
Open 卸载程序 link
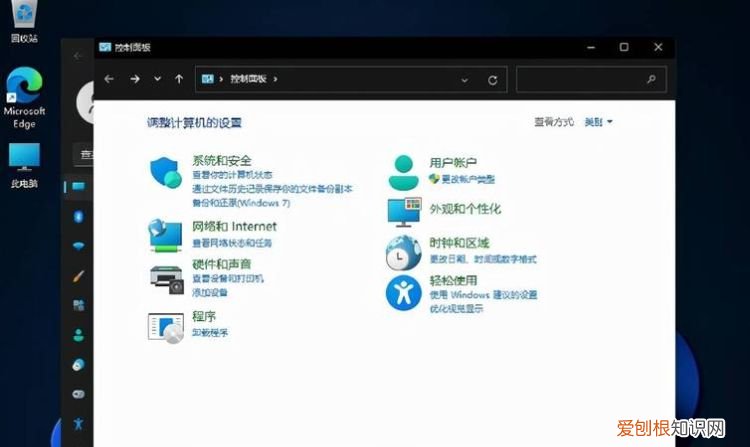(210, 332)
